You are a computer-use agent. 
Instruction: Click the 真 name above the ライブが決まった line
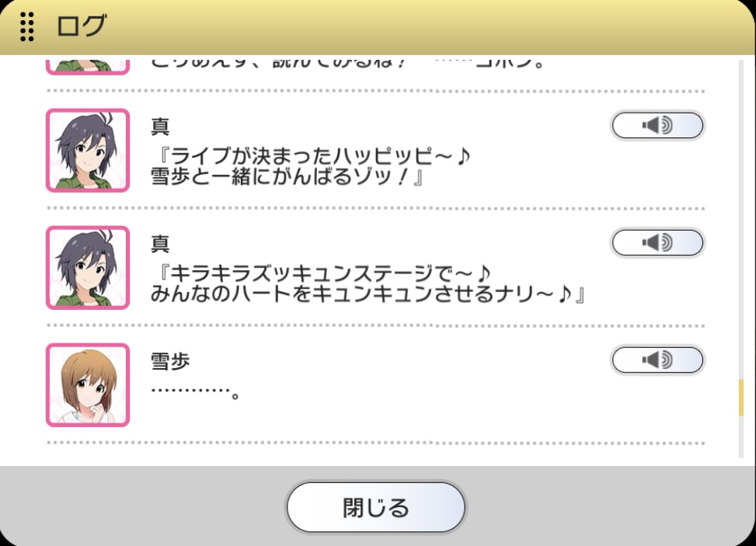(x=160, y=127)
